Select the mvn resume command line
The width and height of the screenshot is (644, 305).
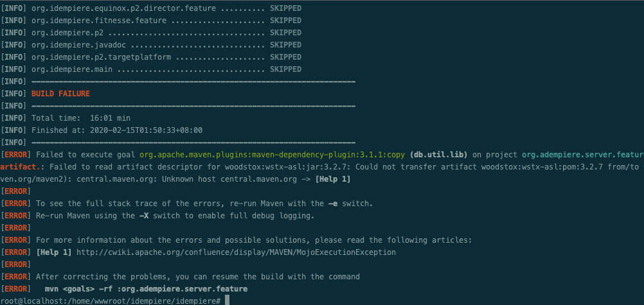click(146, 289)
